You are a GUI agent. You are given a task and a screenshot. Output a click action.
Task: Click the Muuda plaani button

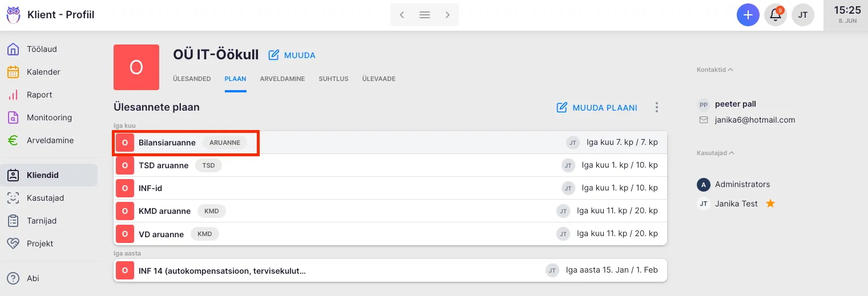tap(597, 107)
